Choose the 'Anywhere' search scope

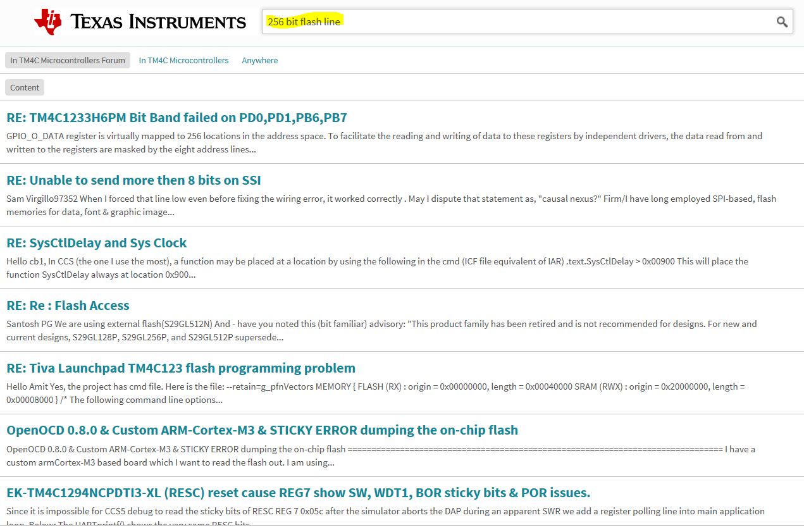click(259, 60)
